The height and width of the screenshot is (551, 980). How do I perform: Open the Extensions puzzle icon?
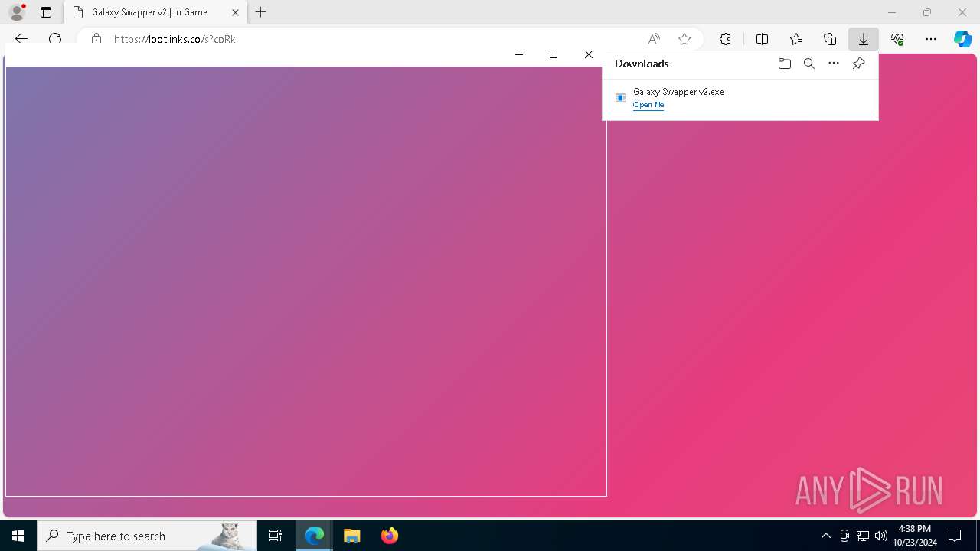tap(725, 39)
